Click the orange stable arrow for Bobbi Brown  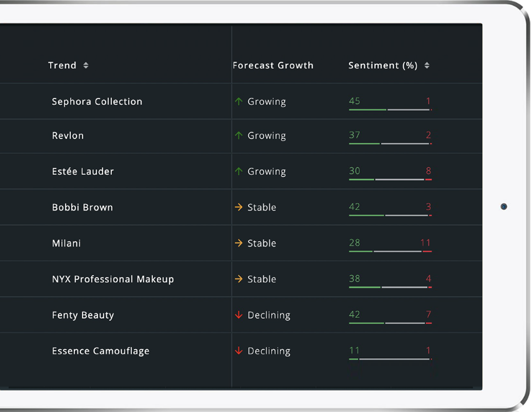click(x=239, y=207)
